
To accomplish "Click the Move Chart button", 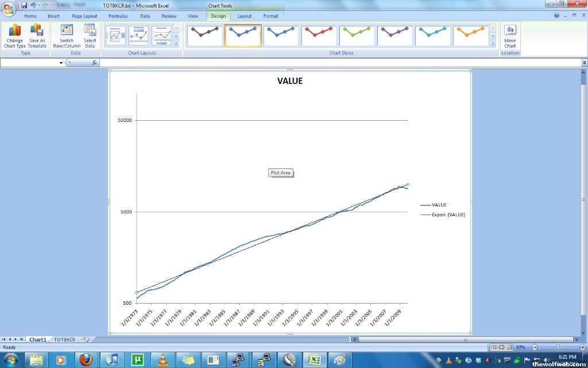I will (510, 36).
